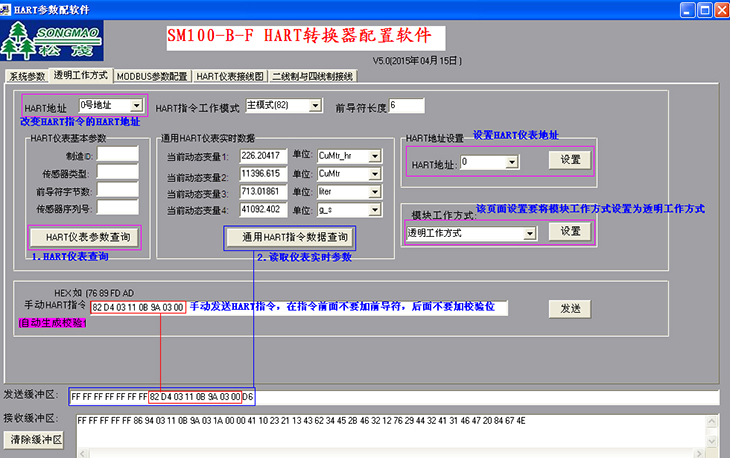Click the 发送 button
The image size is (730, 458).
point(570,309)
